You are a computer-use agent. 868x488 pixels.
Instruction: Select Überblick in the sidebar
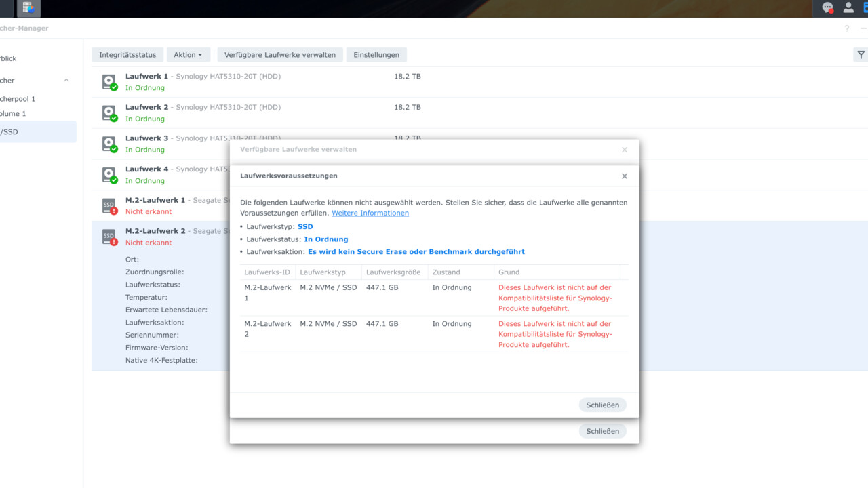click(x=8, y=58)
